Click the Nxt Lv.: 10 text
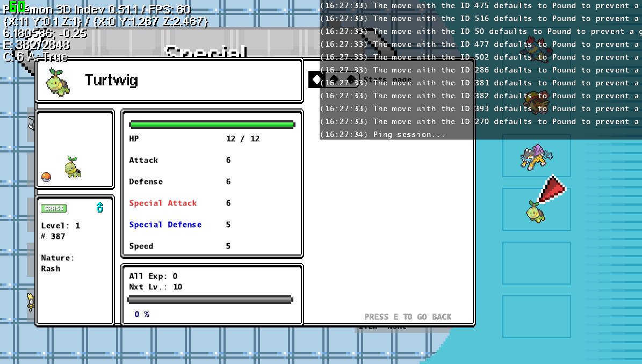 pyautogui.click(x=156, y=287)
